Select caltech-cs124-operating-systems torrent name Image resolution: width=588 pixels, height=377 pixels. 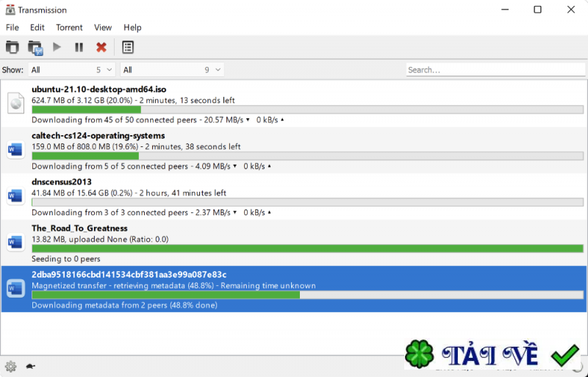click(x=98, y=135)
